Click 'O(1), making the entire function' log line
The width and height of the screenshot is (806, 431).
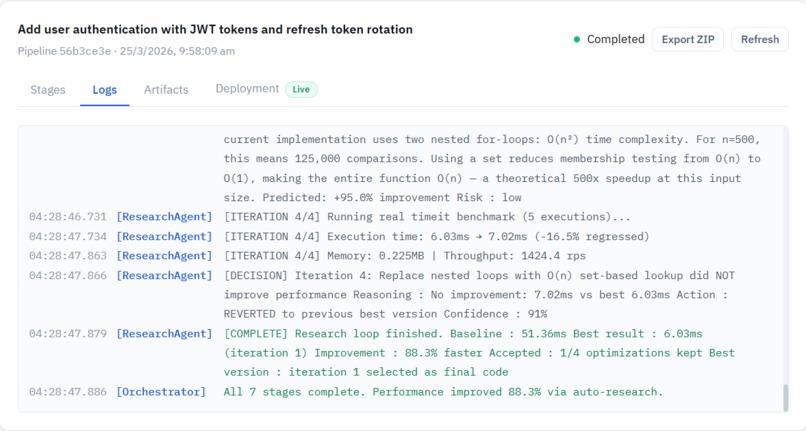pos(482,178)
